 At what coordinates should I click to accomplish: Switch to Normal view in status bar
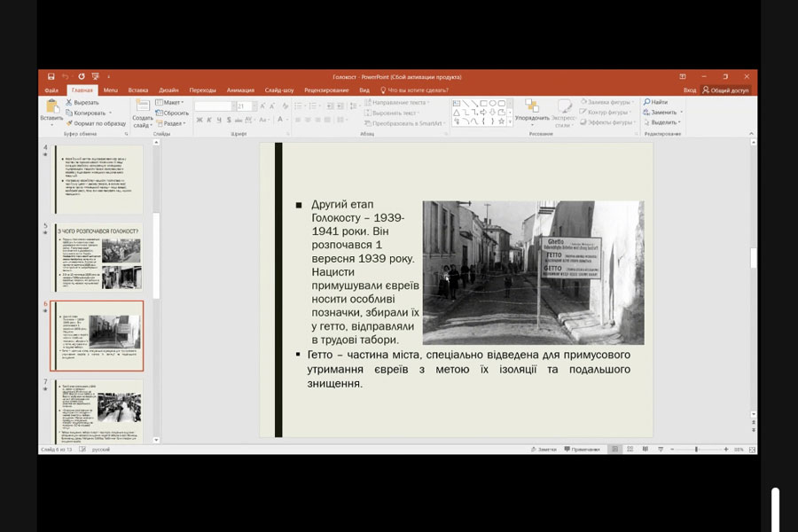(x=616, y=450)
